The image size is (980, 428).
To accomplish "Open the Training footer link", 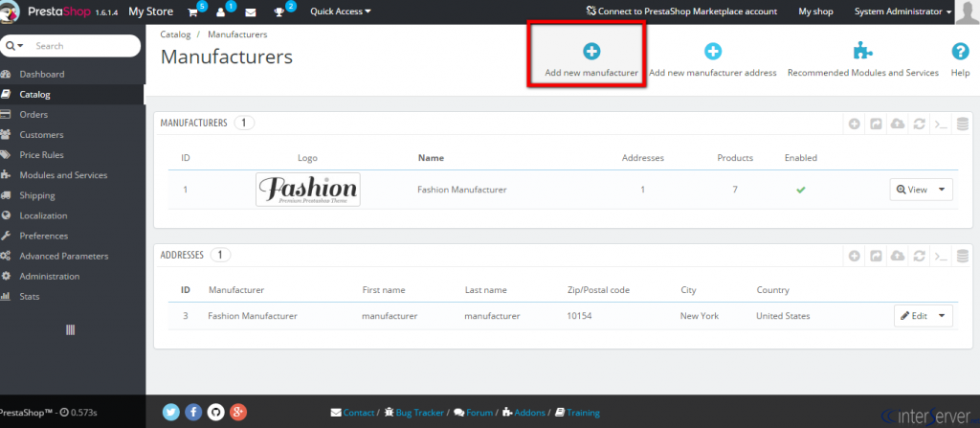I will point(577,413).
